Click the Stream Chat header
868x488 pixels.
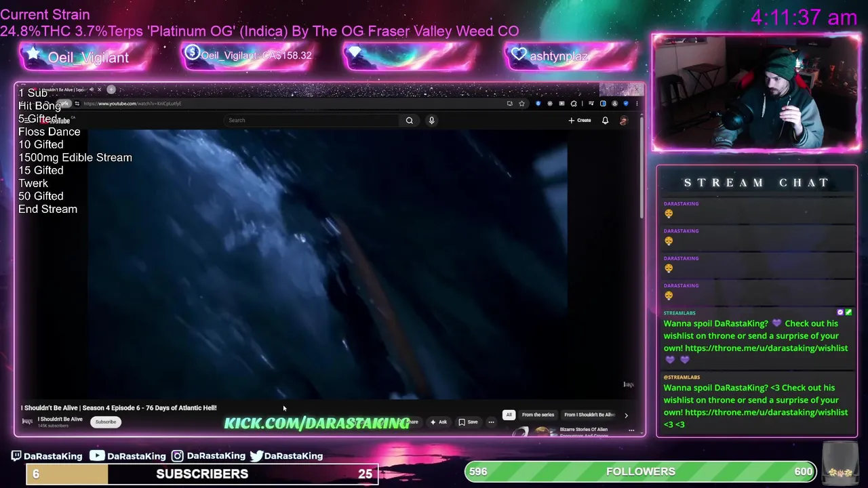tap(756, 182)
